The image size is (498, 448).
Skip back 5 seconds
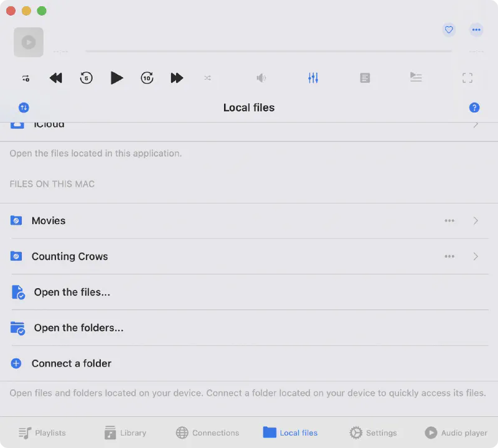87,78
